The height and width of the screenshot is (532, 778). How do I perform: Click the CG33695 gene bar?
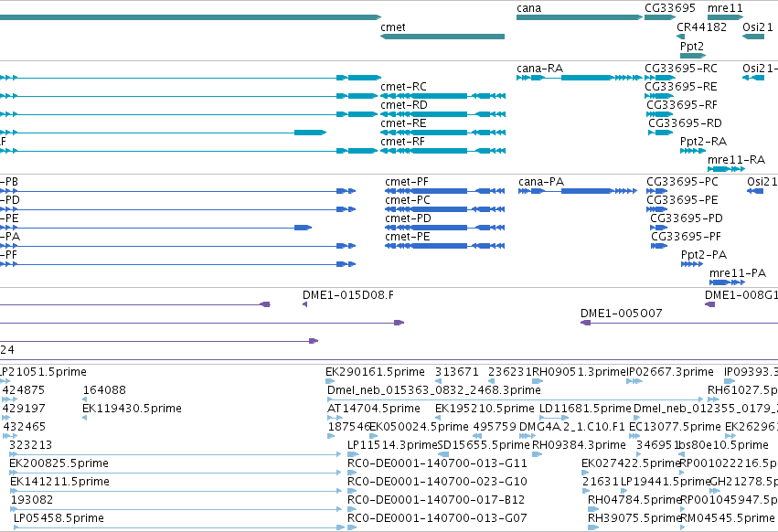tap(660, 17)
